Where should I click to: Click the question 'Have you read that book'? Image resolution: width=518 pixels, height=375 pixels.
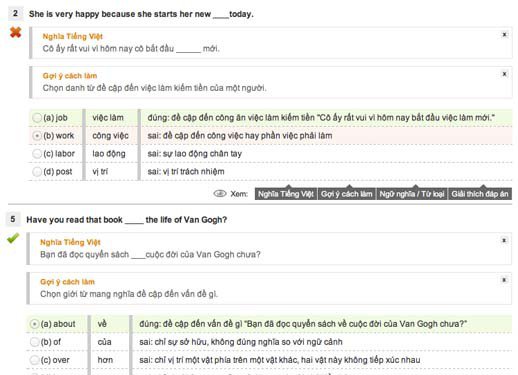[x=127, y=220]
